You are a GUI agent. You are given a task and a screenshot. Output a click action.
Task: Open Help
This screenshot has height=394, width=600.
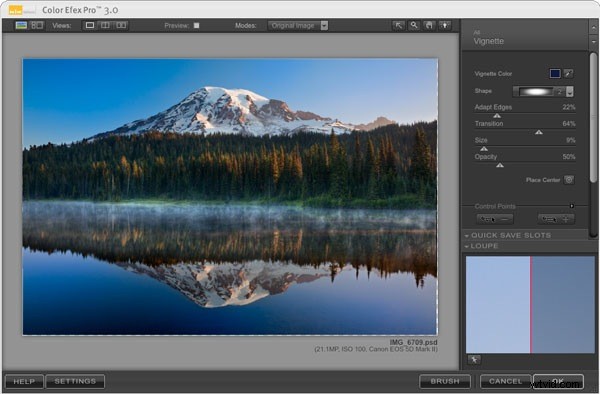[x=24, y=381]
